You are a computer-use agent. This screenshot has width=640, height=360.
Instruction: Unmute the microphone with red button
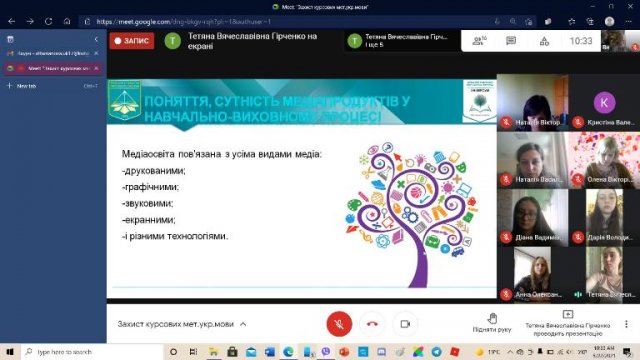[x=339, y=324]
